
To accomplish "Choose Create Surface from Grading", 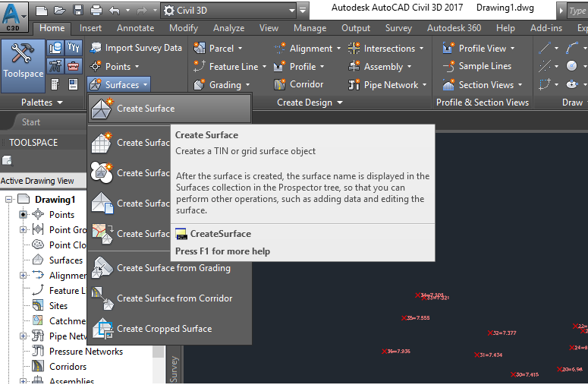I will coord(169,268).
